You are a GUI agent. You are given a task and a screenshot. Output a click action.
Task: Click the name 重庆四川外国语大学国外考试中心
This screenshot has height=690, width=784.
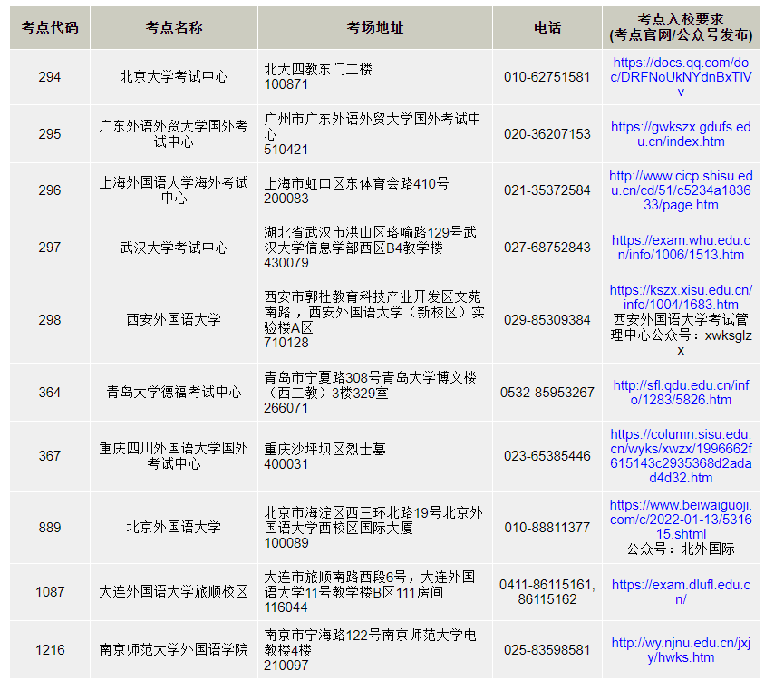(x=174, y=456)
